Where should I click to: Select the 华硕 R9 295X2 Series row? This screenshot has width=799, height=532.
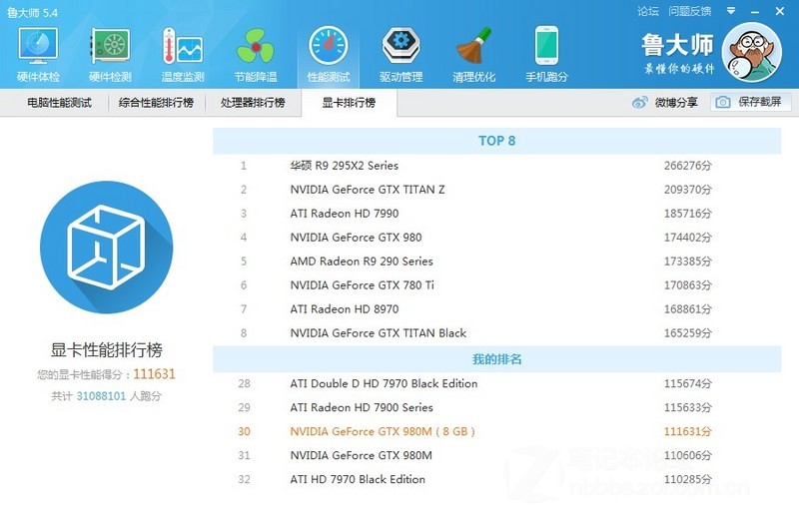(x=496, y=166)
